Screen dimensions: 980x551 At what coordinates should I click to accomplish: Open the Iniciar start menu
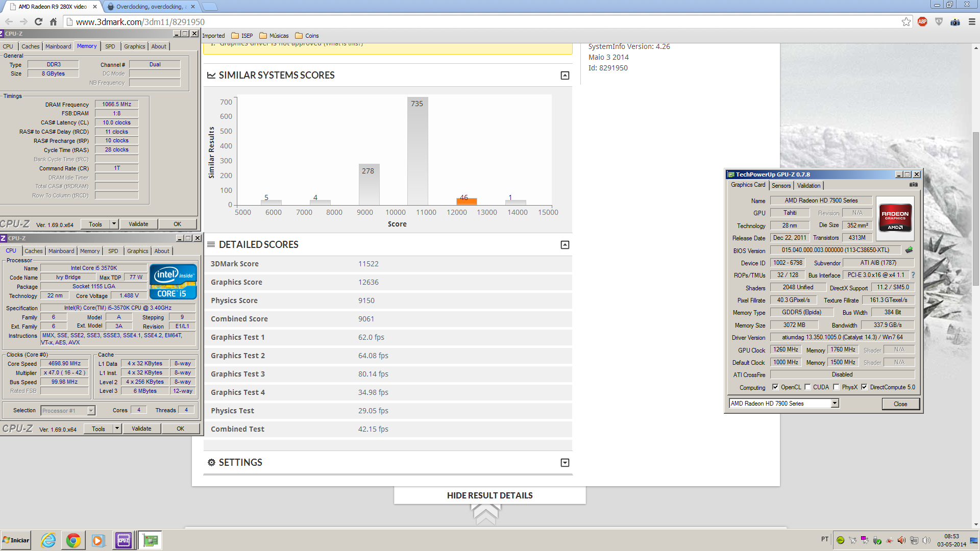(16, 540)
